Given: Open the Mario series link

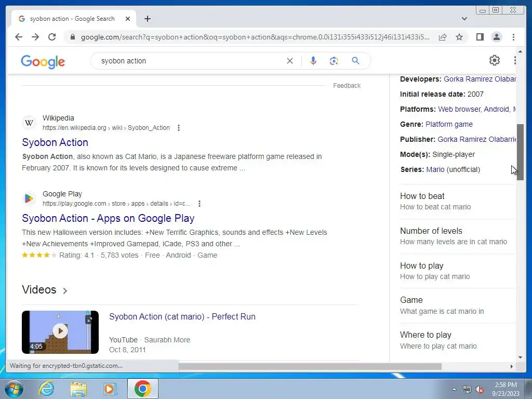Looking at the screenshot, I should [435, 169].
